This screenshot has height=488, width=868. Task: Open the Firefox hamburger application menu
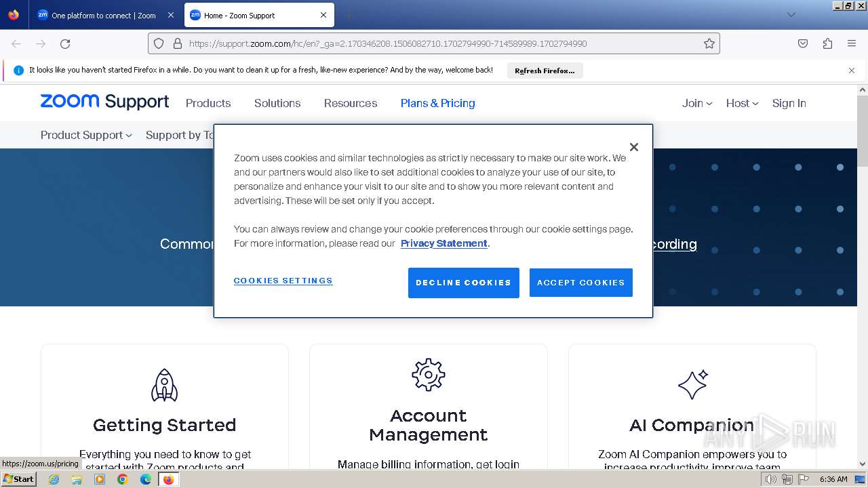coord(852,43)
